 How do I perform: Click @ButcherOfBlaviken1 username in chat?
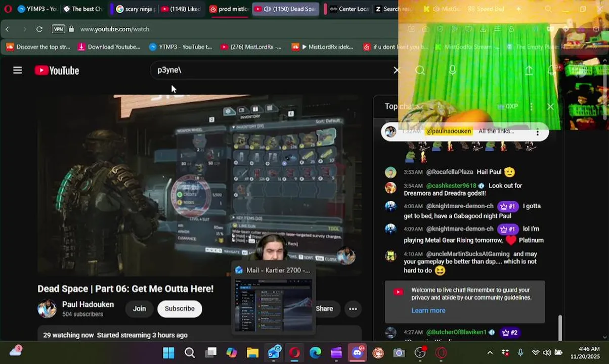[456, 332]
